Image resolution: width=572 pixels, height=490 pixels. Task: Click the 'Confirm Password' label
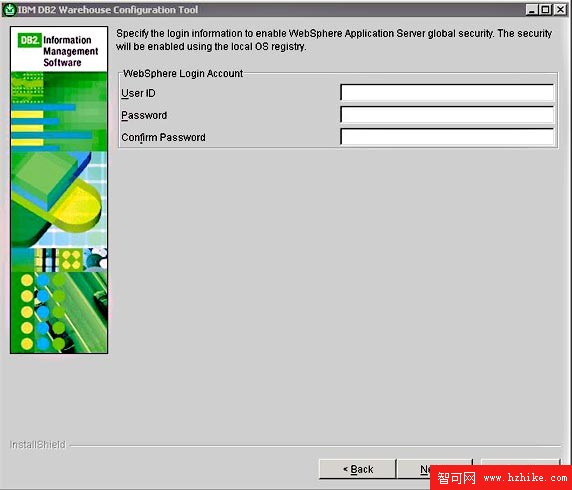coord(163,138)
